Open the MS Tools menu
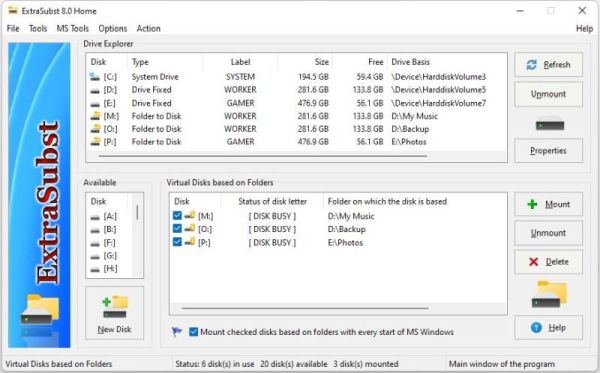 click(72, 28)
